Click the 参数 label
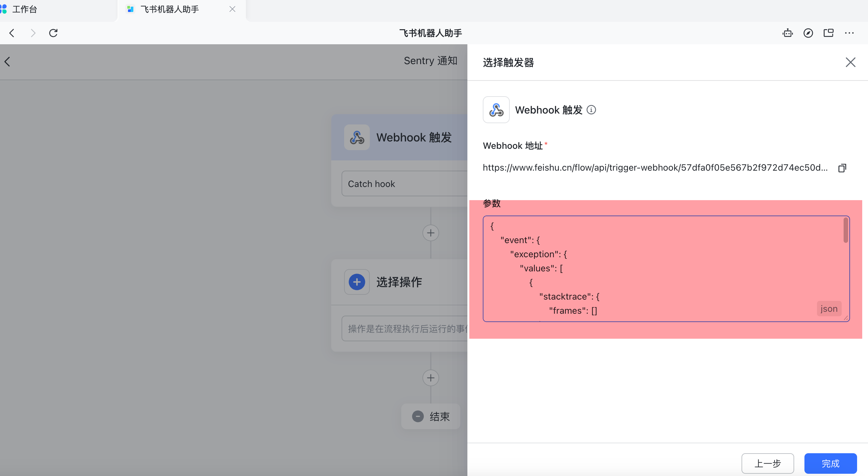Viewport: 868px width, 476px height. (x=491, y=203)
